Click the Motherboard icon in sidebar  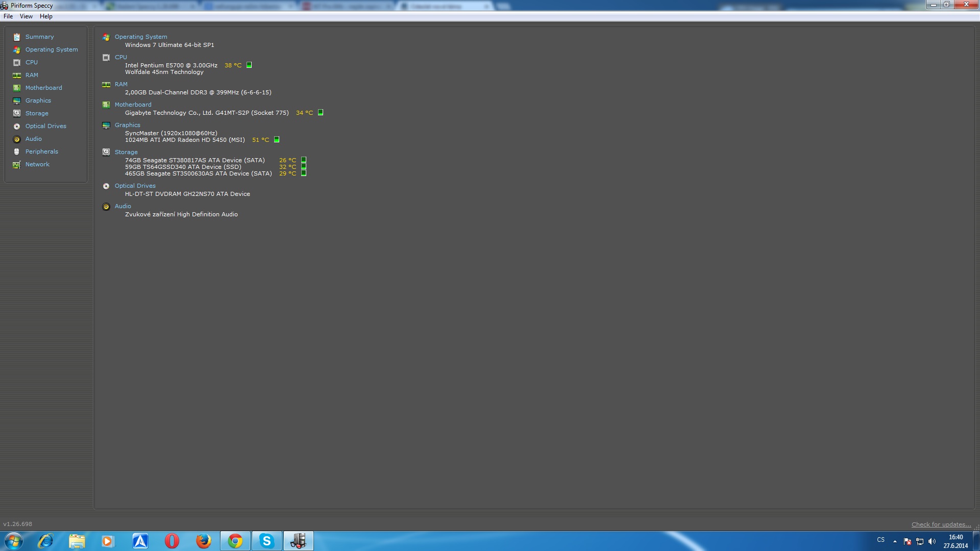tap(17, 88)
